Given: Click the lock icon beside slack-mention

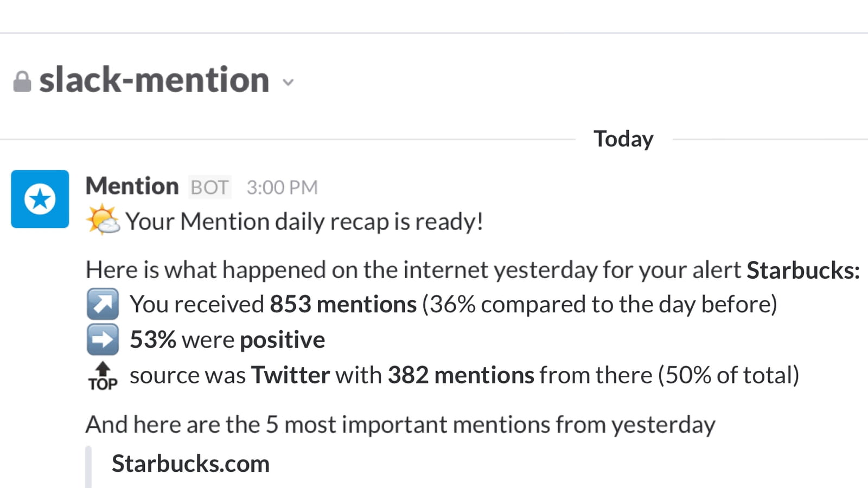Looking at the screenshot, I should [x=22, y=82].
